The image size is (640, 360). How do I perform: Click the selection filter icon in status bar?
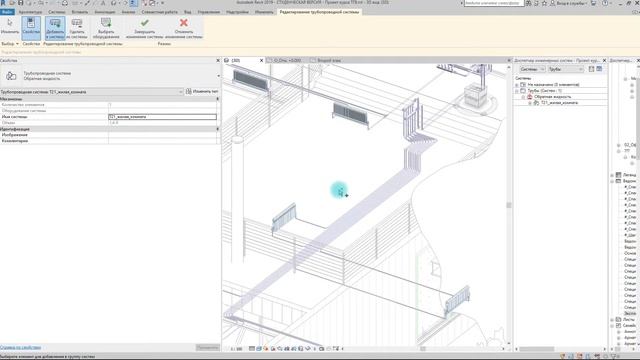pyautogui.click(x=613, y=357)
